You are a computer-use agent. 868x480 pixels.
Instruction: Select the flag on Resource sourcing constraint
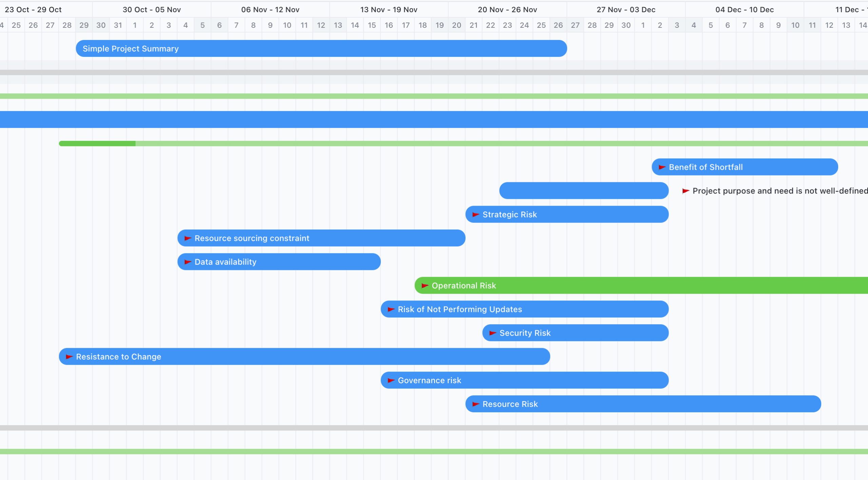click(x=187, y=238)
